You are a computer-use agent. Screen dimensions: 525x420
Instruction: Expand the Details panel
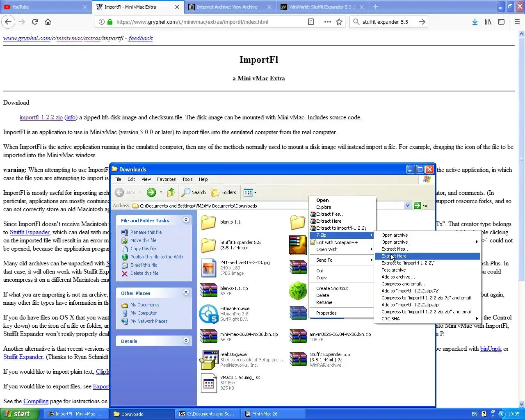[186, 340]
